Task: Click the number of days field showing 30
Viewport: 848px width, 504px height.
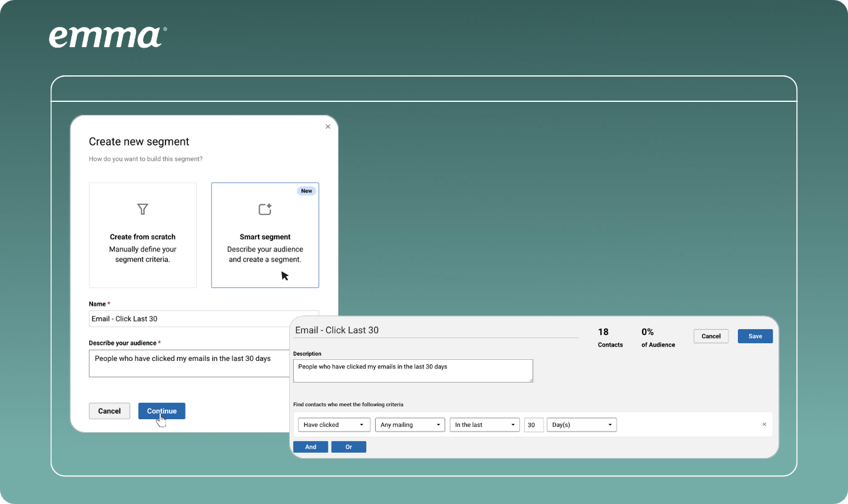Action: point(534,425)
